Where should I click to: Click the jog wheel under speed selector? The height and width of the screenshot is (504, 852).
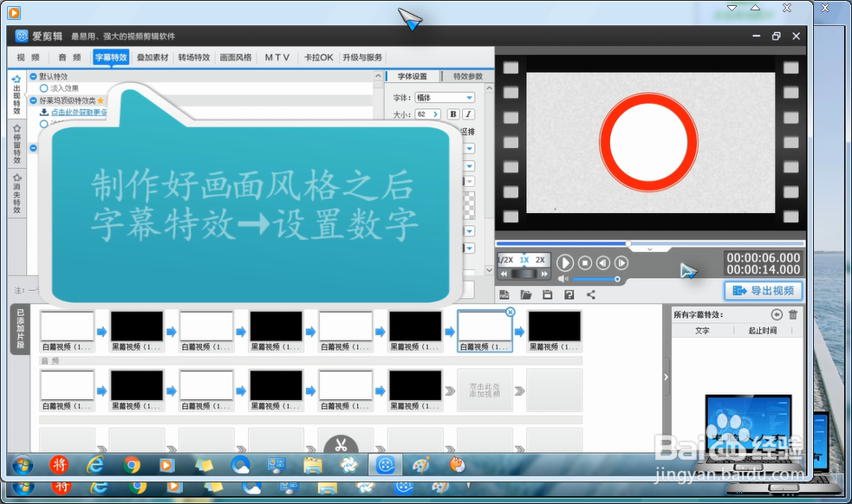tap(524, 274)
